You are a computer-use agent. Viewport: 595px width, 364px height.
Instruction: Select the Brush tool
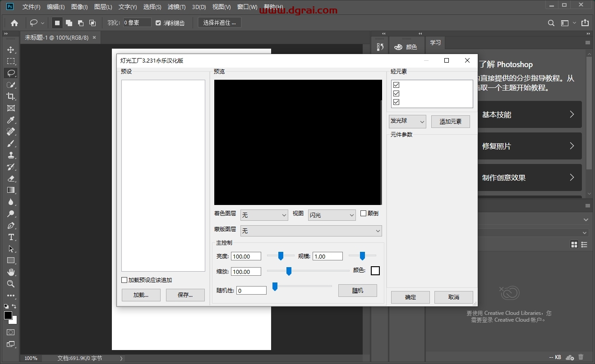(x=11, y=143)
